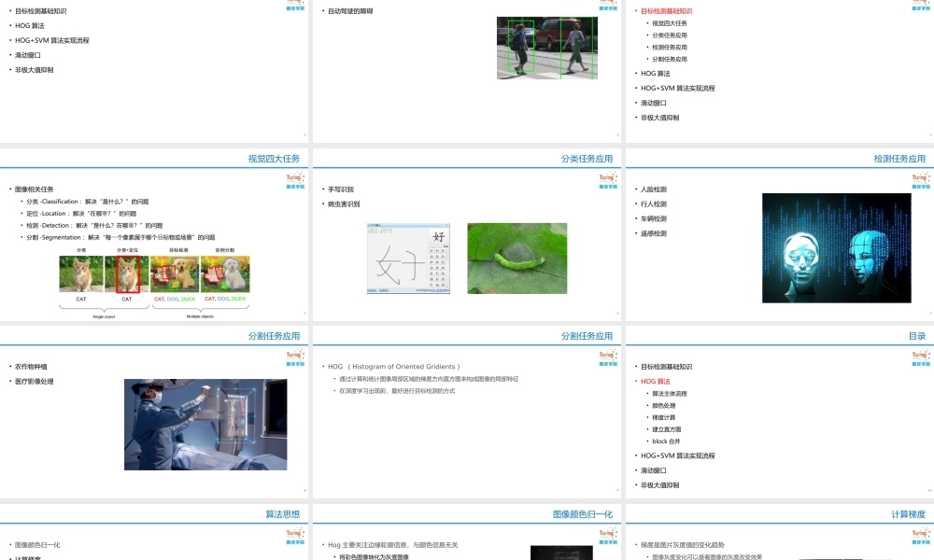Select the green caterpillar leaf photo

click(x=517, y=258)
